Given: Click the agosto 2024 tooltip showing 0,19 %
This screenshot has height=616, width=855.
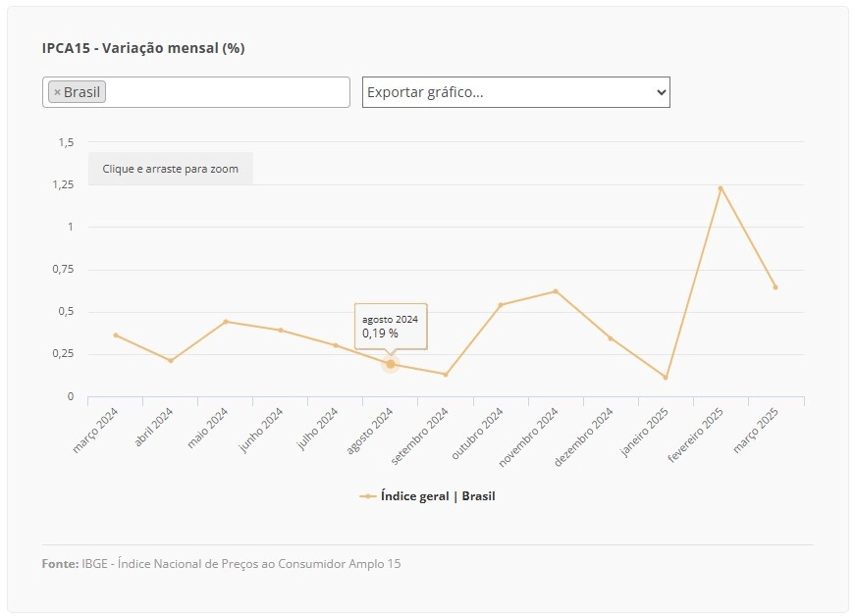Looking at the screenshot, I should pos(391,327).
